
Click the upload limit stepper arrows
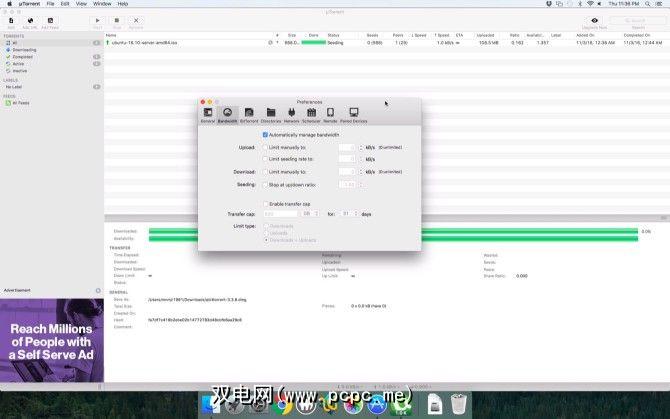pos(360,147)
